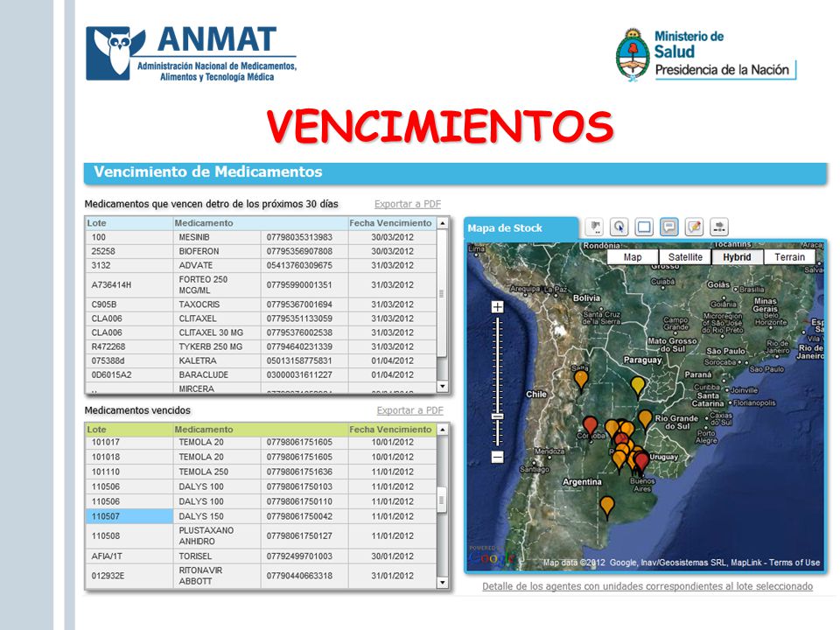Switch the map to Map view
Viewport: 840px width, 630px height.
tap(632, 257)
